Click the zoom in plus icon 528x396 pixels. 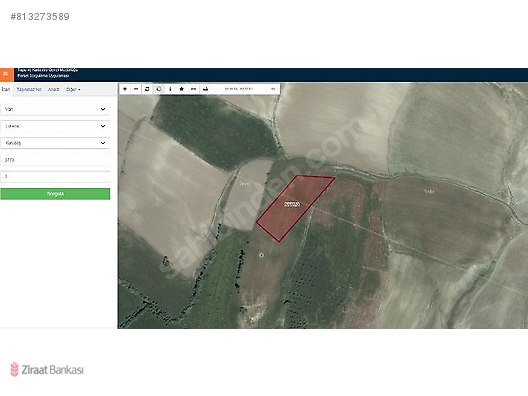(125, 89)
